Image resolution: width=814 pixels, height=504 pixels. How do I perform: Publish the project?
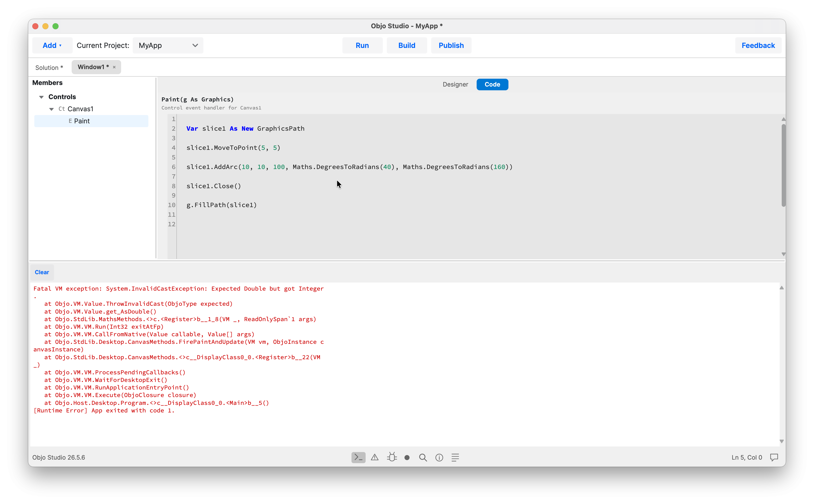[x=451, y=45]
